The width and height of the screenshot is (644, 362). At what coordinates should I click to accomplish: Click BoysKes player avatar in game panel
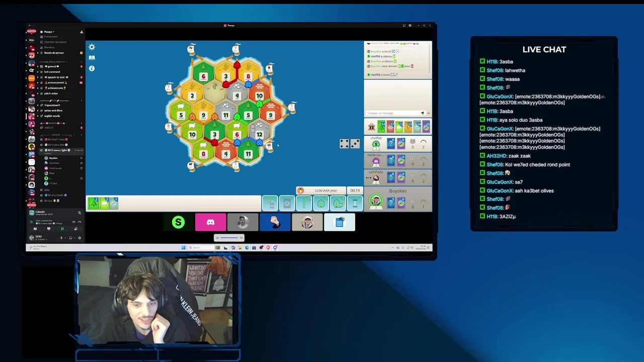(376, 201)
